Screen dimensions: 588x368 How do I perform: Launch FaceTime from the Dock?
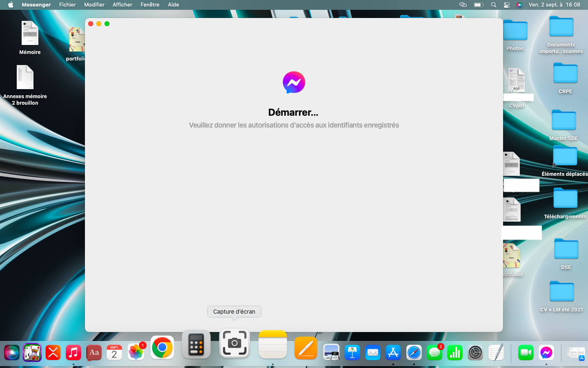pos(526,352)
